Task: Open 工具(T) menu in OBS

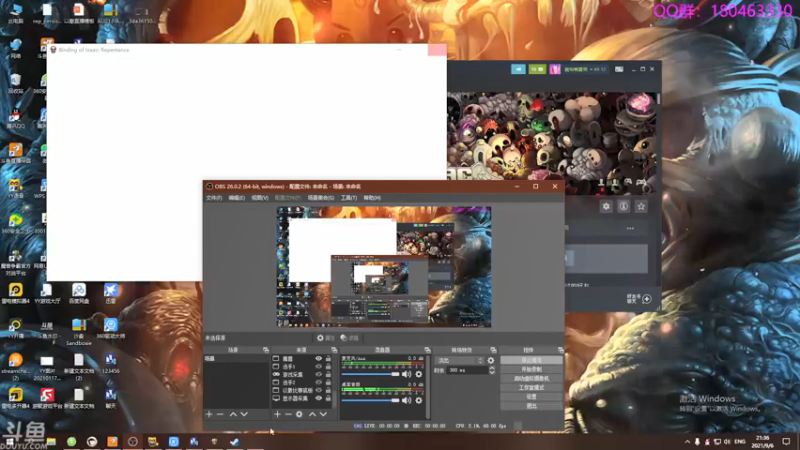Action: click(348, 198)
